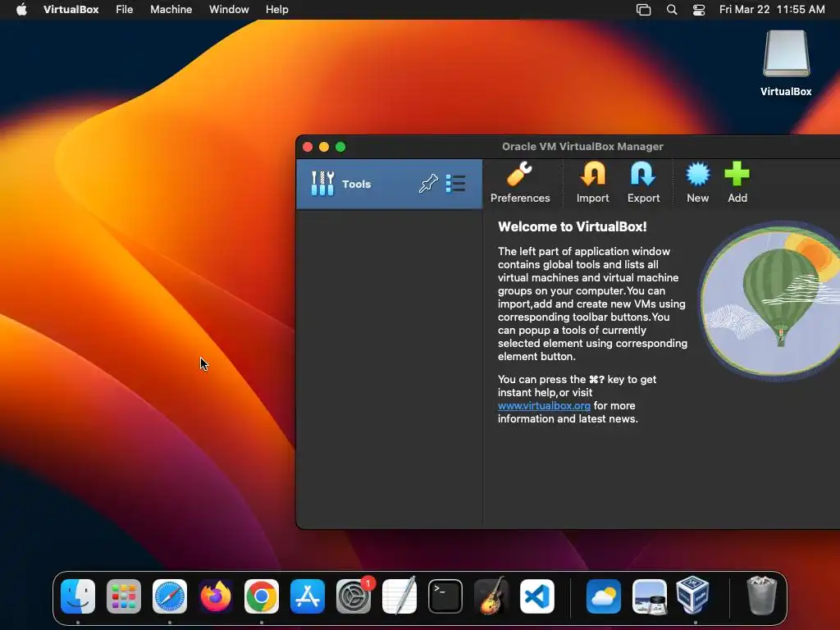Screen dimensions: 840x630
Task: Click the Welcome to VirtualBox! heading
Action: [572, 226]
